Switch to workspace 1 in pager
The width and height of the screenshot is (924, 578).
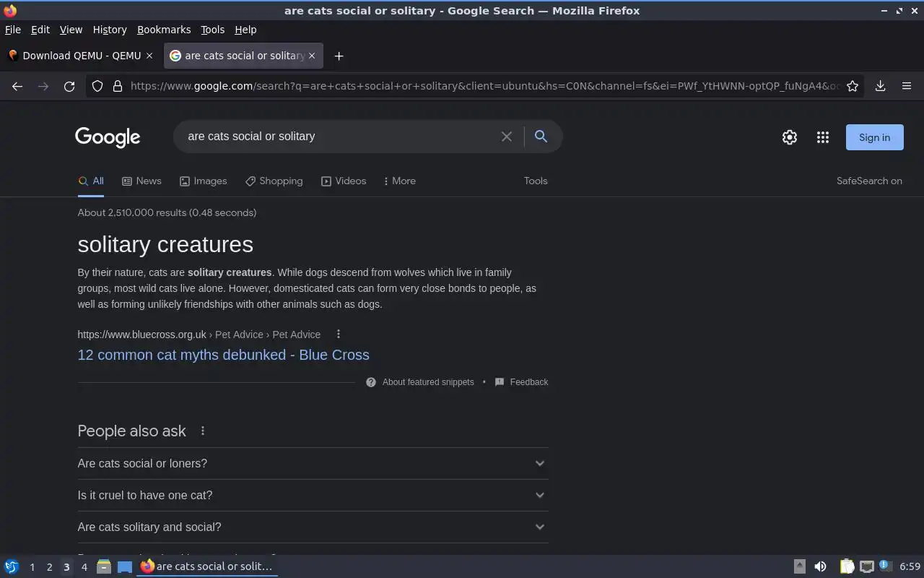32,567
